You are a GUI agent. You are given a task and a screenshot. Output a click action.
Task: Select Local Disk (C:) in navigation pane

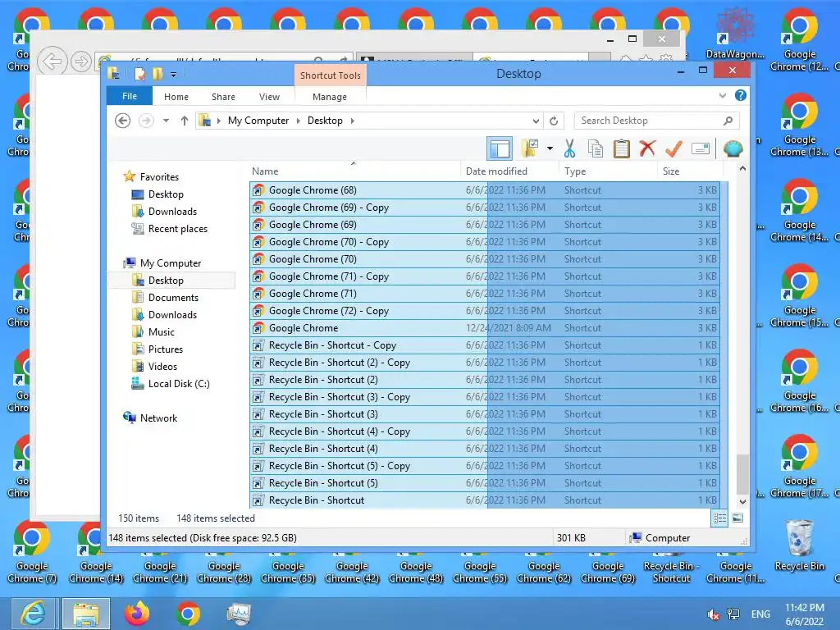pos(178,383)
